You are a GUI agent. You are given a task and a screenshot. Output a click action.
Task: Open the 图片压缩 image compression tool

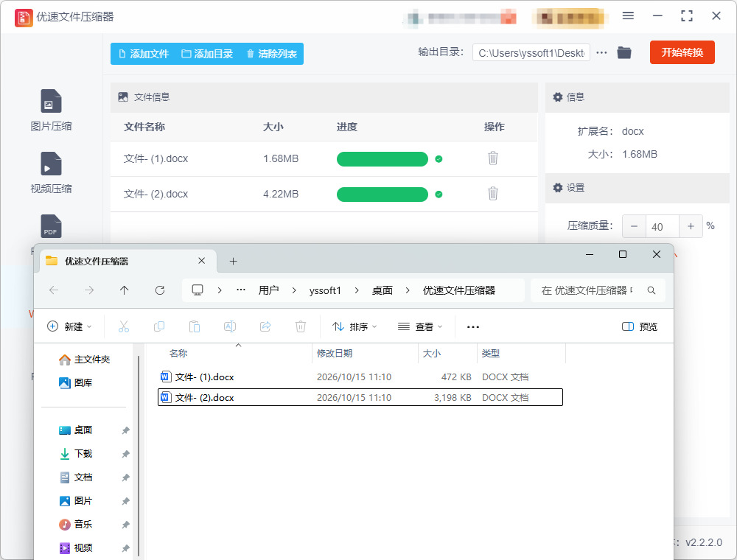51,110
